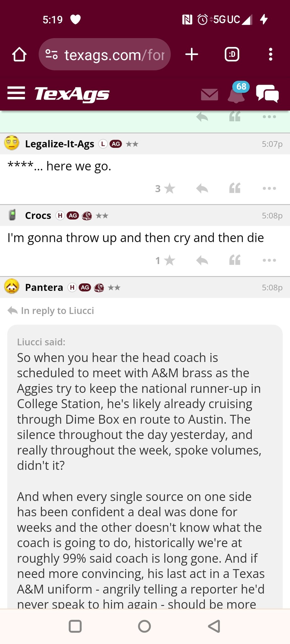Open the browser tab switcher
Screen dimensions: 290x644
(232, 55)
